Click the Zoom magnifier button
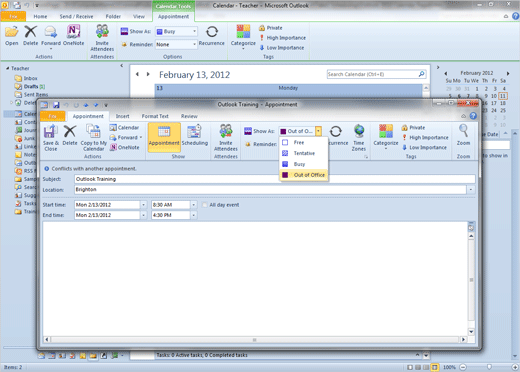 point(463,135)
